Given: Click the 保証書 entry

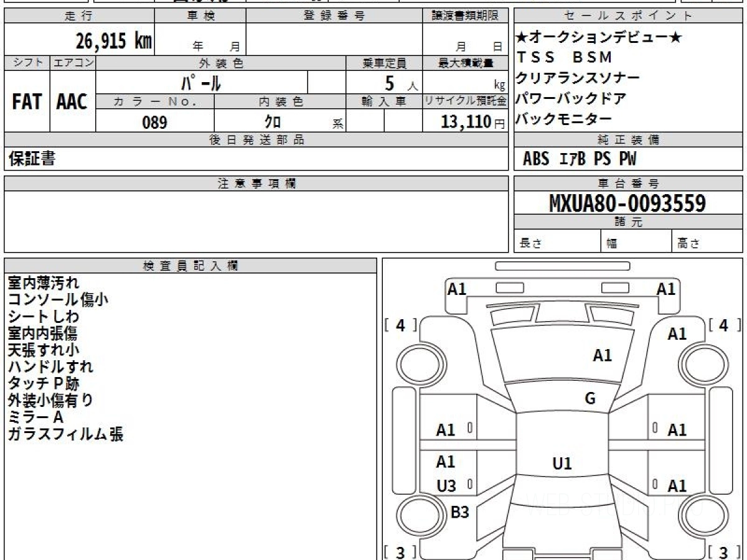Looking at the screenshot, I should 31,159.
